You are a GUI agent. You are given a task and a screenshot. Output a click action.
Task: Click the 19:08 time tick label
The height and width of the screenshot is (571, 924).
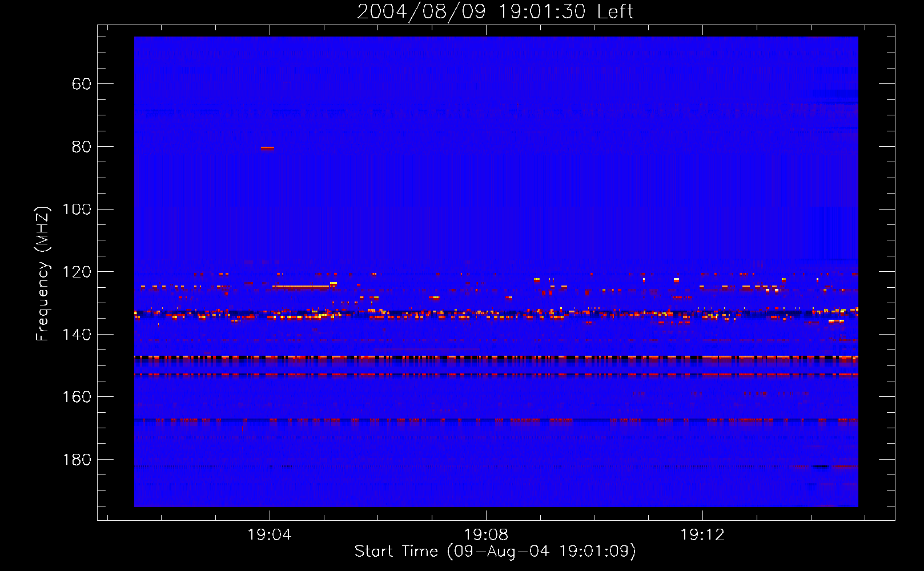[x=486, y=534]
